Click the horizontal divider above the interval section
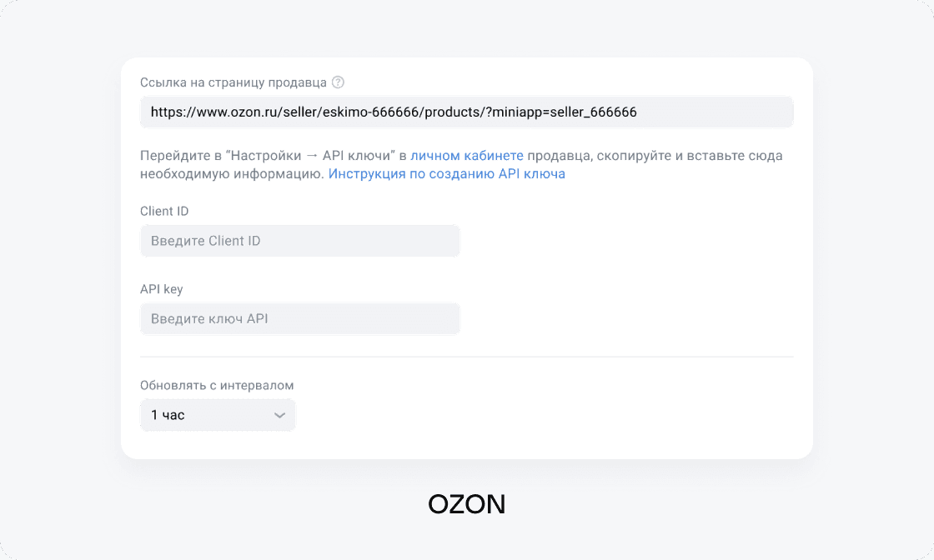Image resolution: width=934 pixels, height=560 pixels. 466,357
